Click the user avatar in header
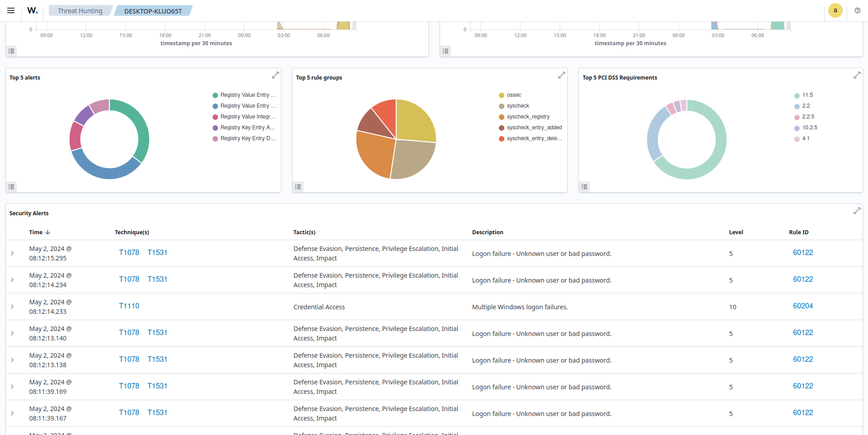 (x=835, y=10)
